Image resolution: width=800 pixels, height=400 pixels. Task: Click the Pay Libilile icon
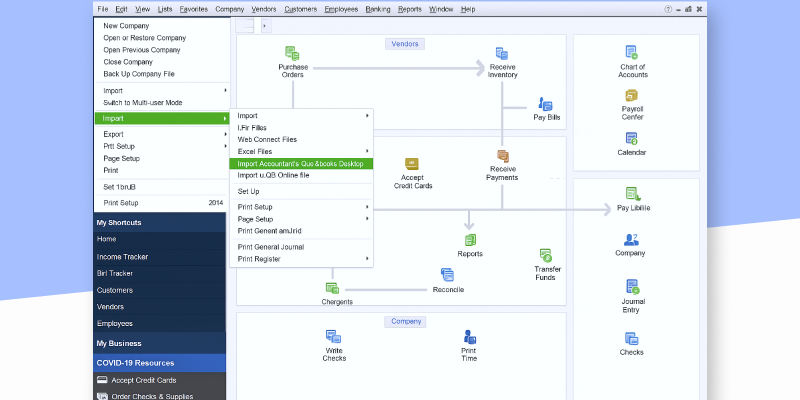633,194
